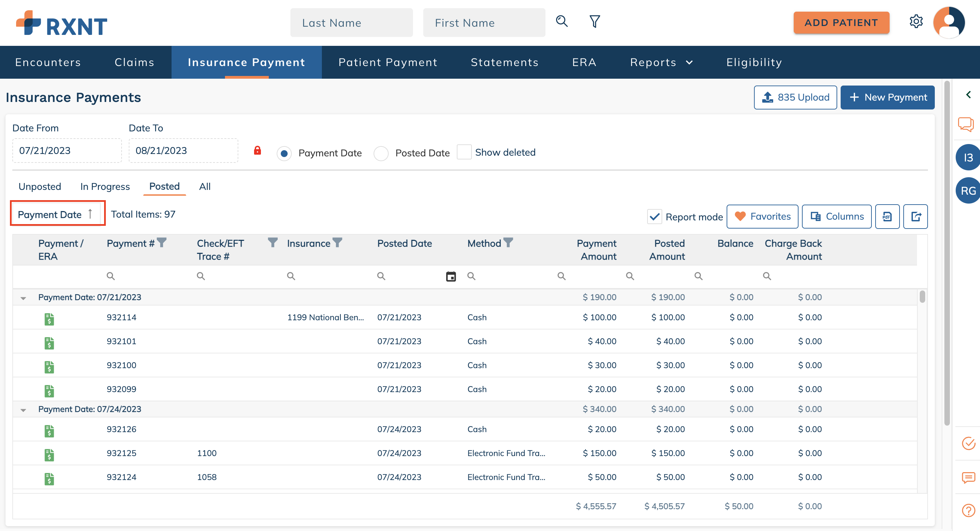This screenshot has width=980, height=531.
Task: Open payment icon for 932124
Action: pos(49,479)
